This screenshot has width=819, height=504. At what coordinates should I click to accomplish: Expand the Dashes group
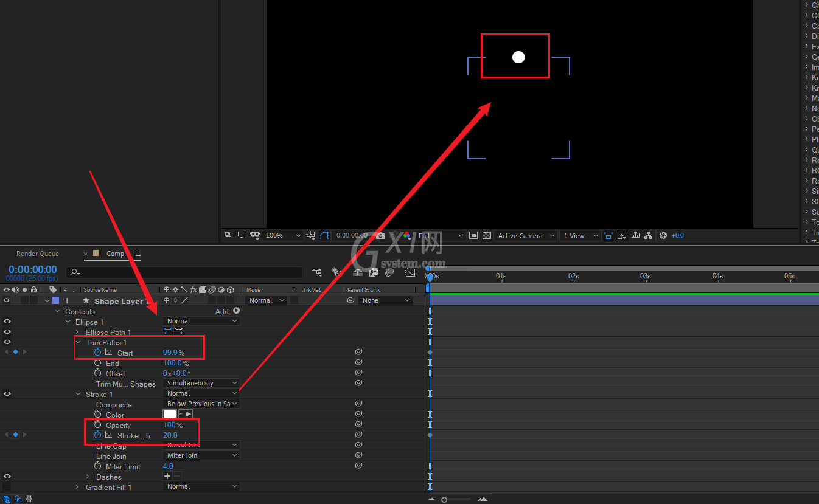(x=88, y=477)
